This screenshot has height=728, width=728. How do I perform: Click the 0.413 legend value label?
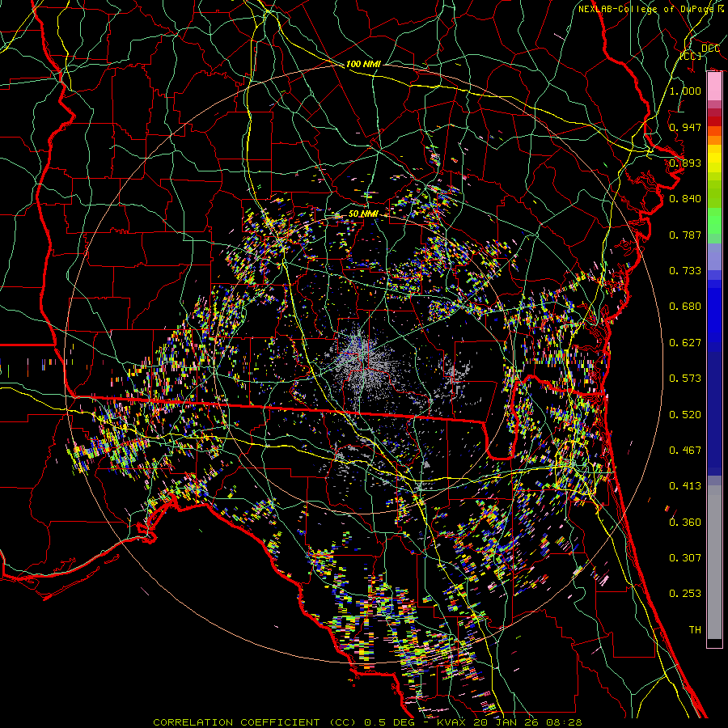(x=685, y=486)
